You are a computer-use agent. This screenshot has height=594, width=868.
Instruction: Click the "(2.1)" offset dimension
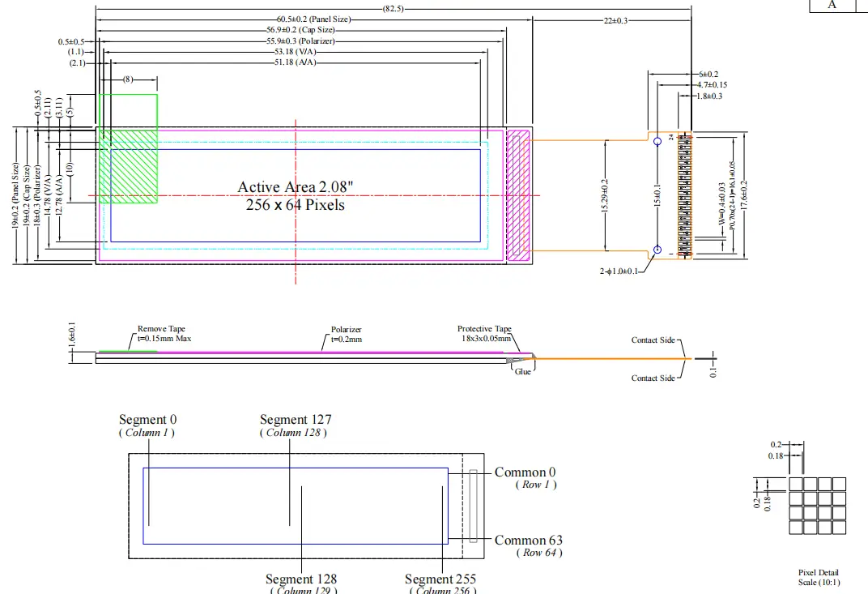point(77,62)
